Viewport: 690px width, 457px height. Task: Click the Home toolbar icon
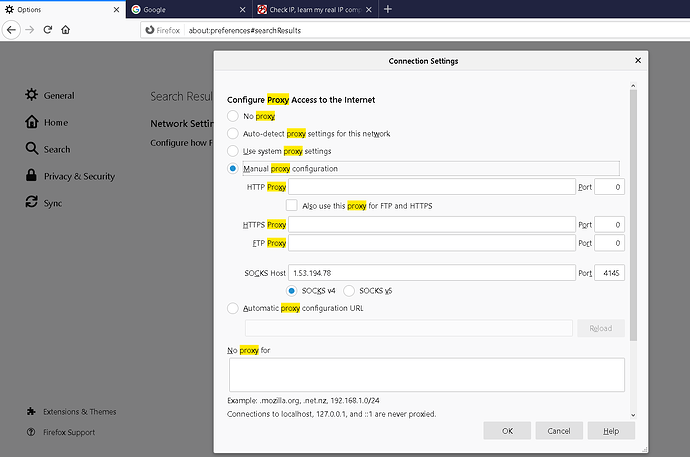pos(66,30)
